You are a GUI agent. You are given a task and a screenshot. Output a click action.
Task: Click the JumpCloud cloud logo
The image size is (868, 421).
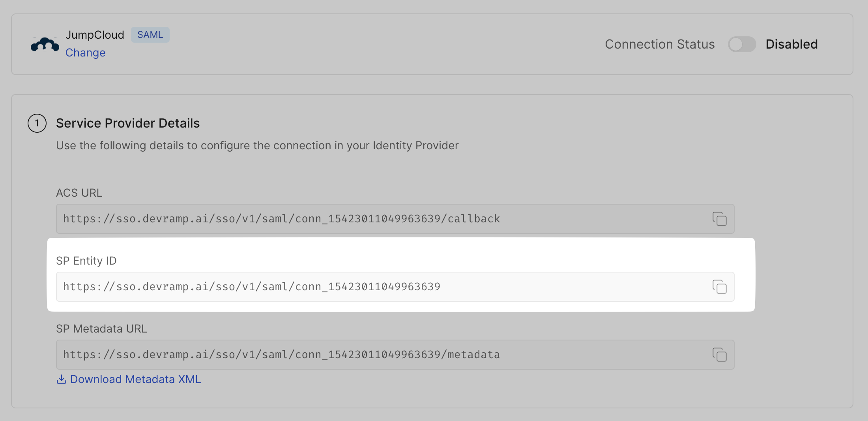coord(45,44)
